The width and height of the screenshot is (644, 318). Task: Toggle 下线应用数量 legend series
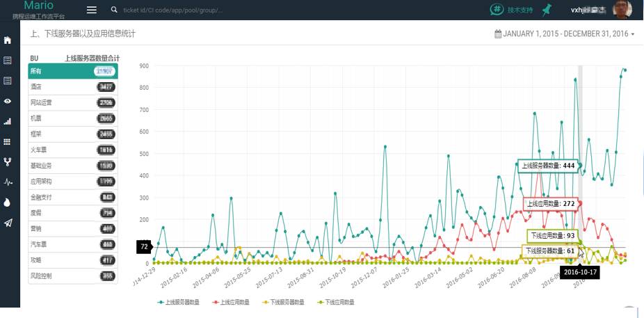click(x=336, y=302)
